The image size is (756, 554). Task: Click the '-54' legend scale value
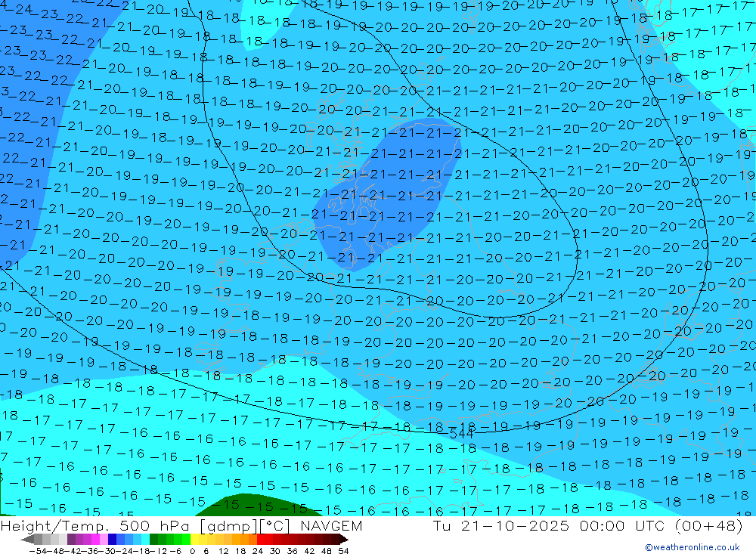click(38, 551)
